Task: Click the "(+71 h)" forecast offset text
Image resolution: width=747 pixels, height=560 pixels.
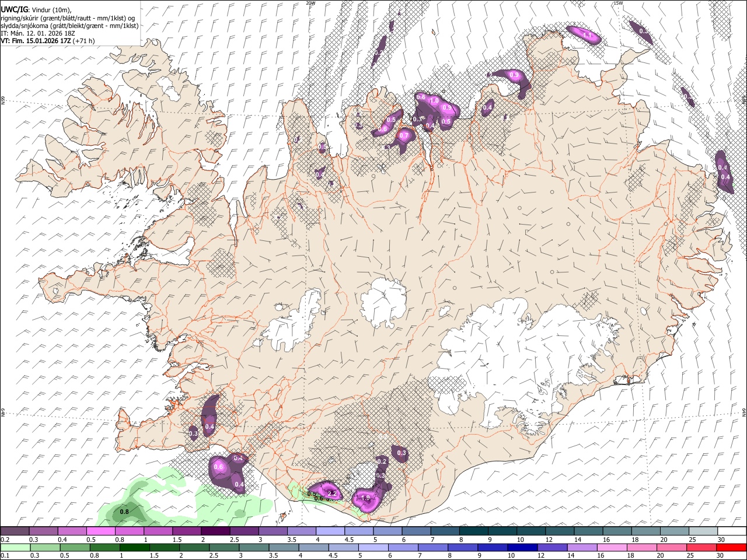Action: pyautogui.click(x=84, y=41)
